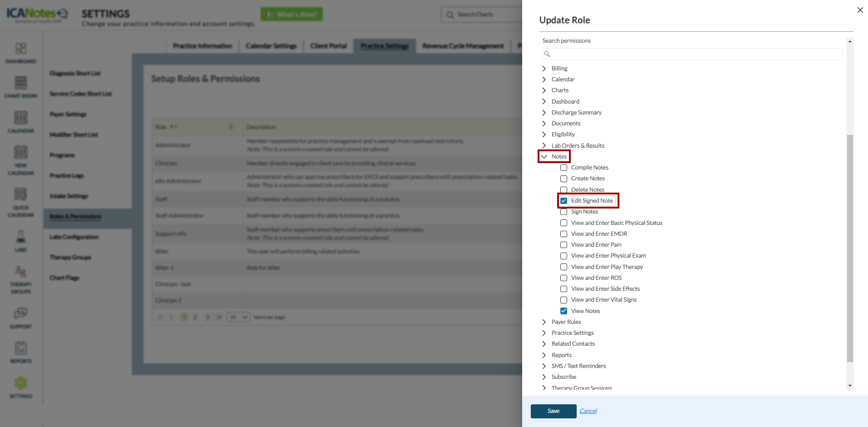Click the ICANotes logo

pyautogui.click(x=37, y=14)
